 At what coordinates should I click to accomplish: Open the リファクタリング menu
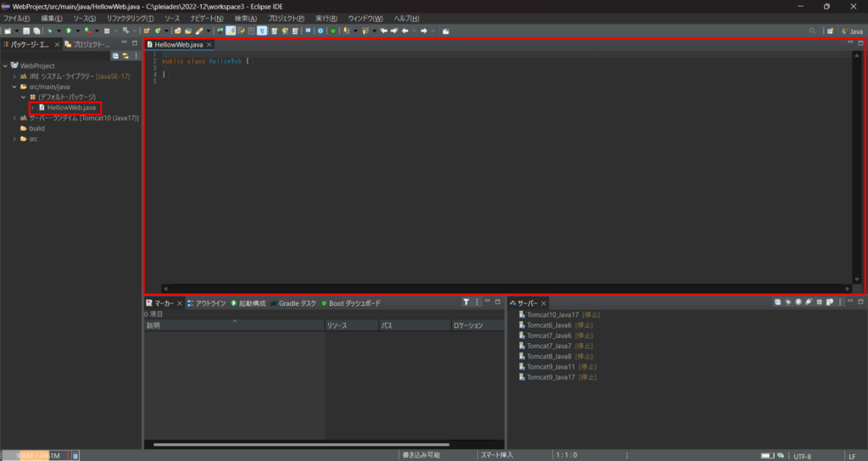[x=130, y=19]
